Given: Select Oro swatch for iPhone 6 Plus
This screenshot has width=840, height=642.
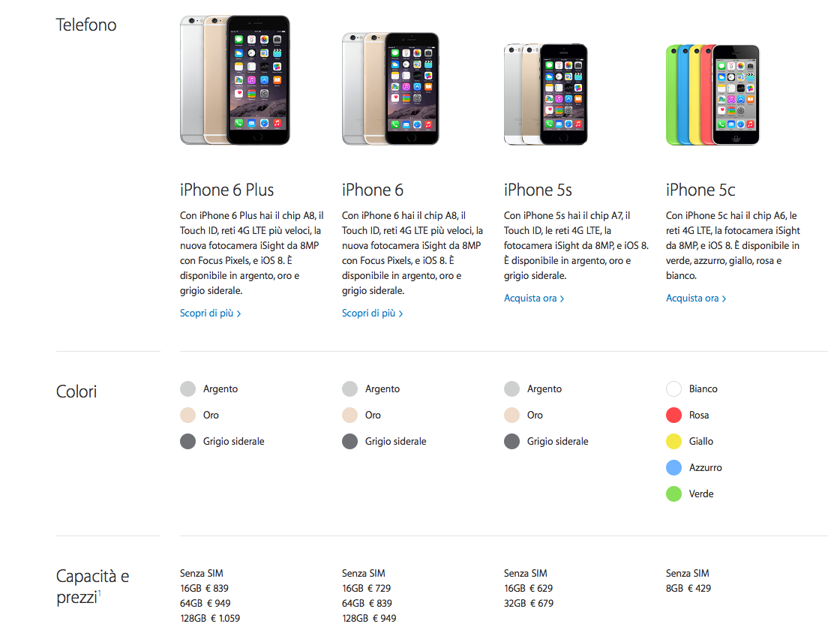Looking at the screenshot, I should click(x=188, y=415).
